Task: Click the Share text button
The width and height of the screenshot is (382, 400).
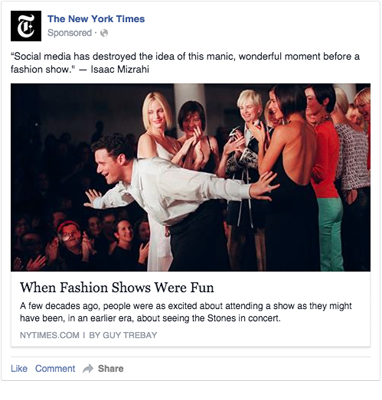Action: click(x=111, y=369)
